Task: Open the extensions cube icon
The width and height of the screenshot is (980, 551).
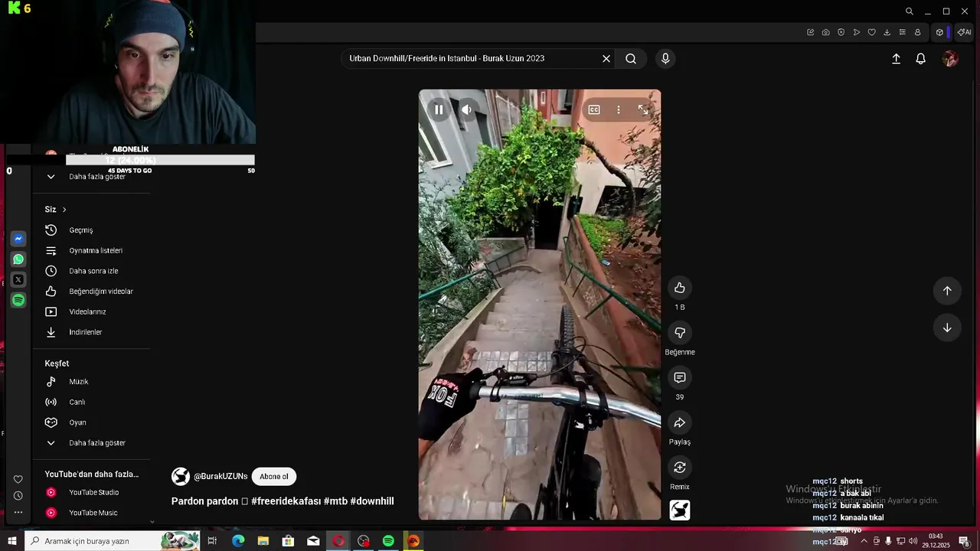Action: 939,32
